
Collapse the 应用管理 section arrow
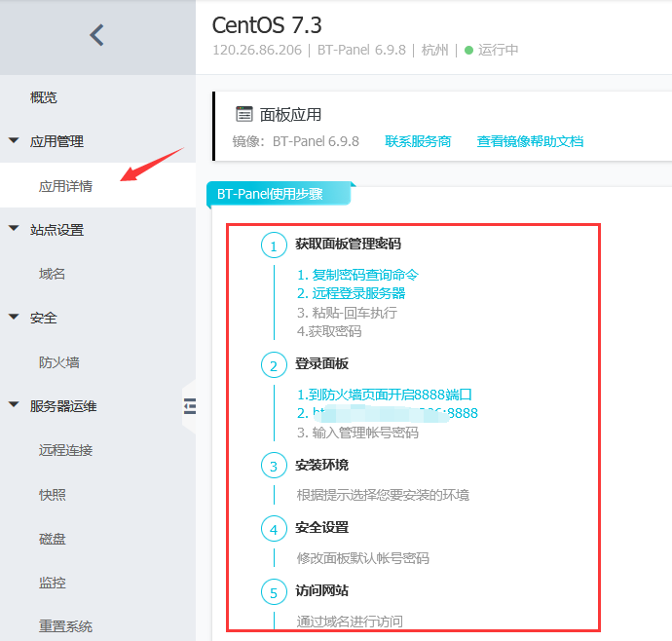(x=14, y=140)
